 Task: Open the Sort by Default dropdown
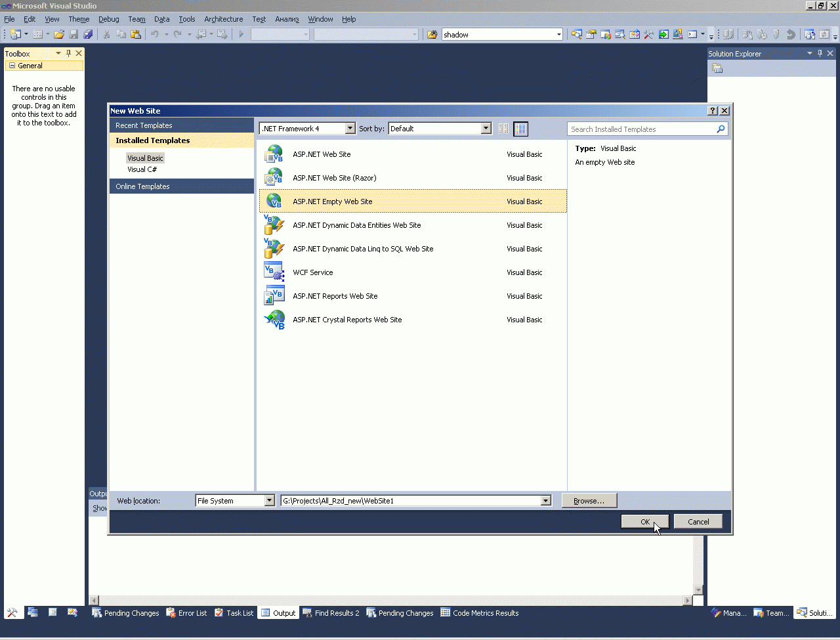(x=486, y=129)
